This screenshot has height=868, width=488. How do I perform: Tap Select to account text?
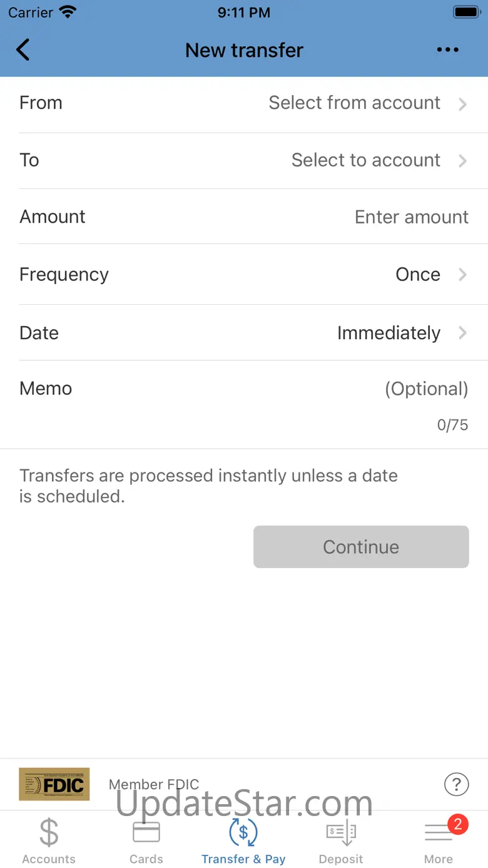click(365, 160)
